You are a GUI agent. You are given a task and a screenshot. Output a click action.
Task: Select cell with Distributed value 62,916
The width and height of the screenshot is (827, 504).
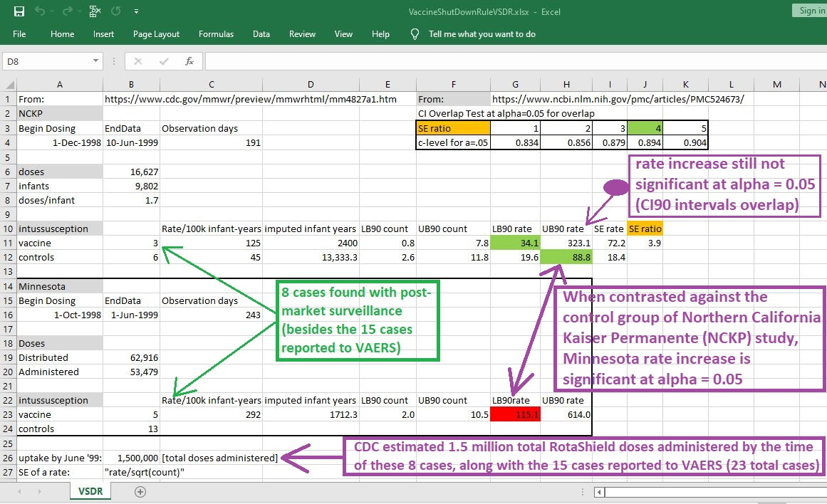(131, 357)
